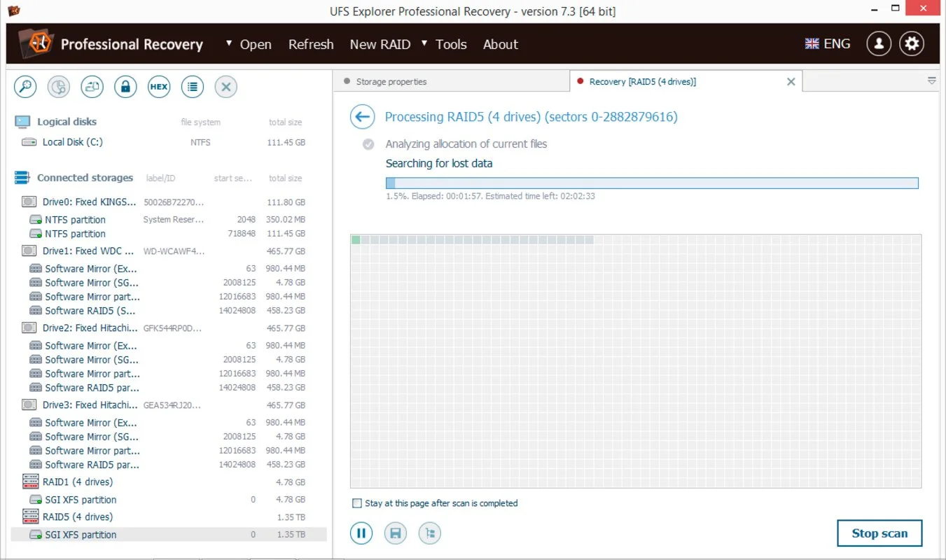Click the save scan floppy disk icon
Image resolution: width=946 pixels, height=560 pixels.
tap(396, 533)
